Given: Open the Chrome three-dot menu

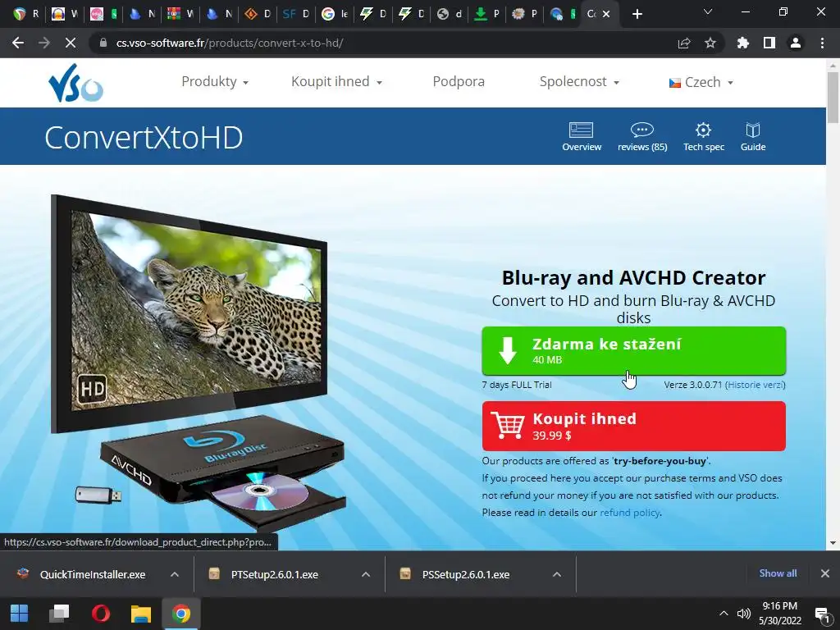Looking at the screenshot, I should tap(822, 43).
